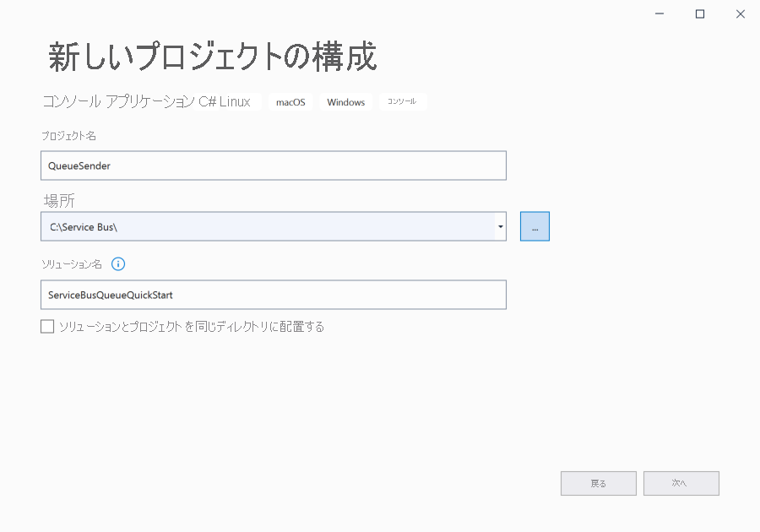
Task: Close the configuration dialog
Action: pos(740,14)
